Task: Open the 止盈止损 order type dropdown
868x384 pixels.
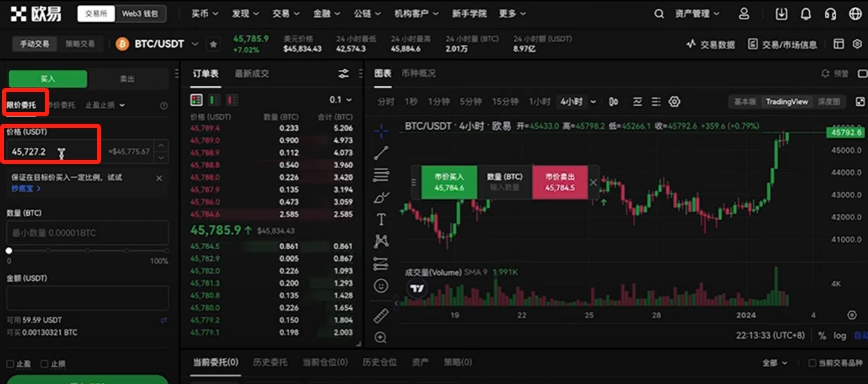Action: 105,105
